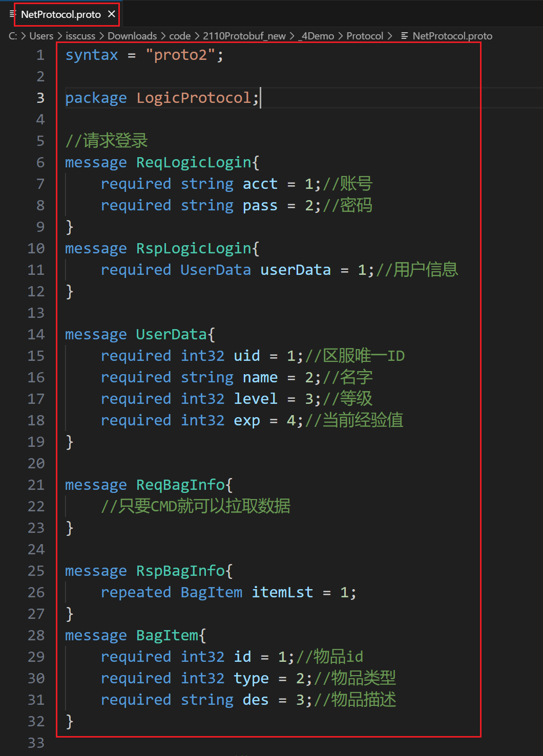
Task: Open the Users breadcrumb segment
Action: [41, 36]
